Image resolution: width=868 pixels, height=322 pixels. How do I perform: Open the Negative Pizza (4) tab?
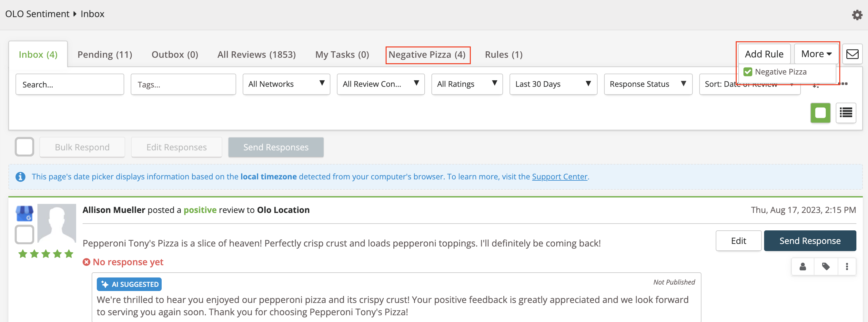[x=427, y=54]
